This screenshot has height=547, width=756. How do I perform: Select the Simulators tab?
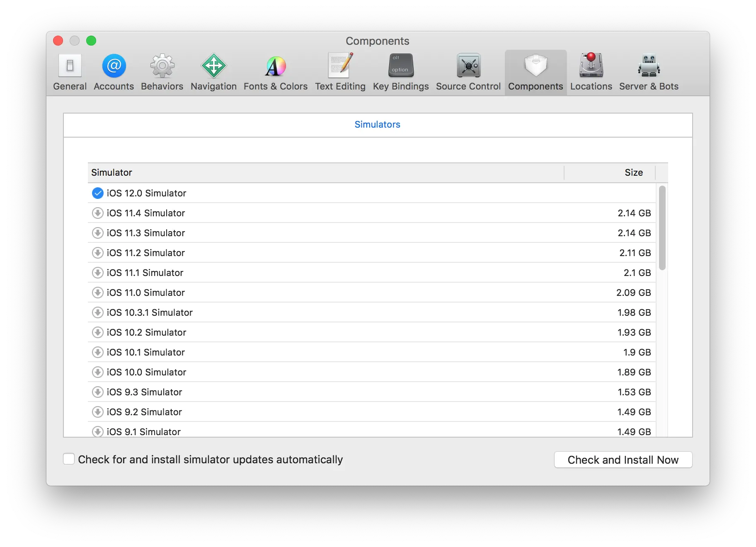pyautogui.click(x=377, y=124)
